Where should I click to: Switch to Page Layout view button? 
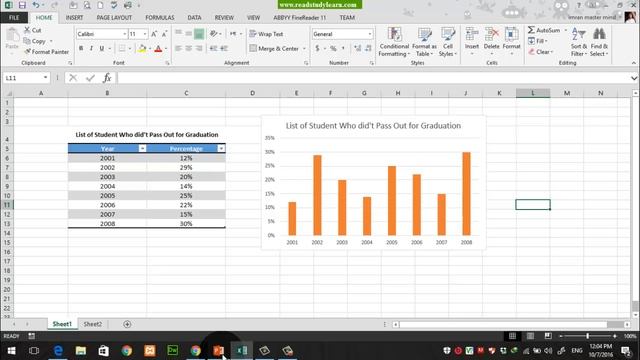coord(530,336)
